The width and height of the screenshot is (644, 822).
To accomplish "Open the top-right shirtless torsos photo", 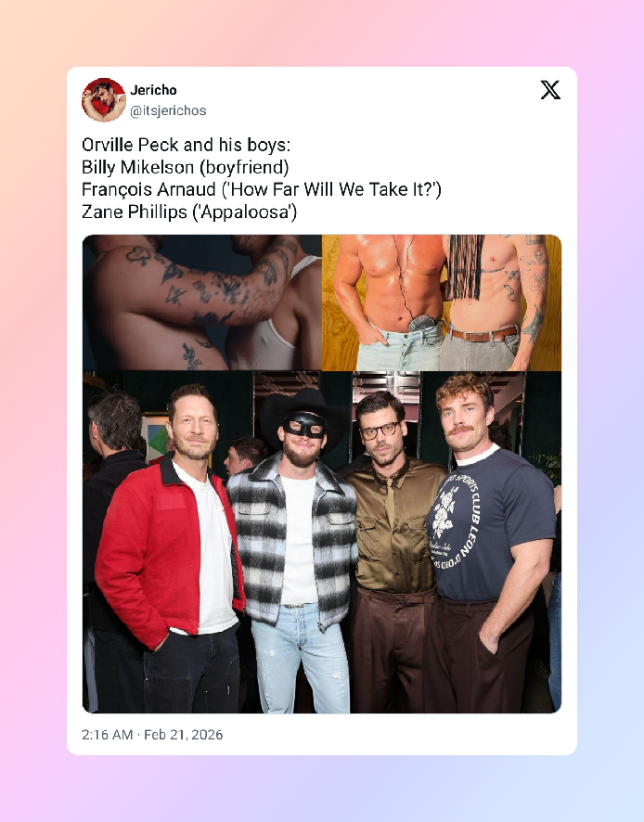I will pos(442,302).
